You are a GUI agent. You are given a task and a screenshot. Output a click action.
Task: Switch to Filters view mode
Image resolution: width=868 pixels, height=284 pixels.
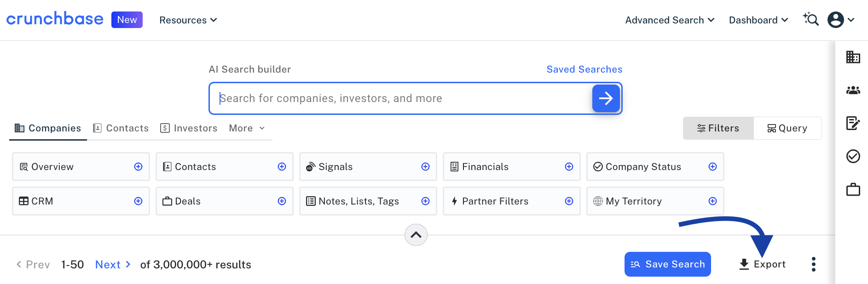(x=718, y=128)
